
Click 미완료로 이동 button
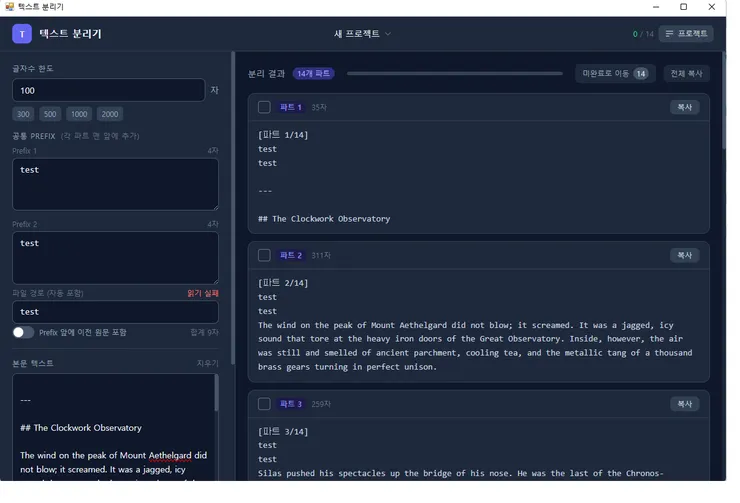pos(614,74)
